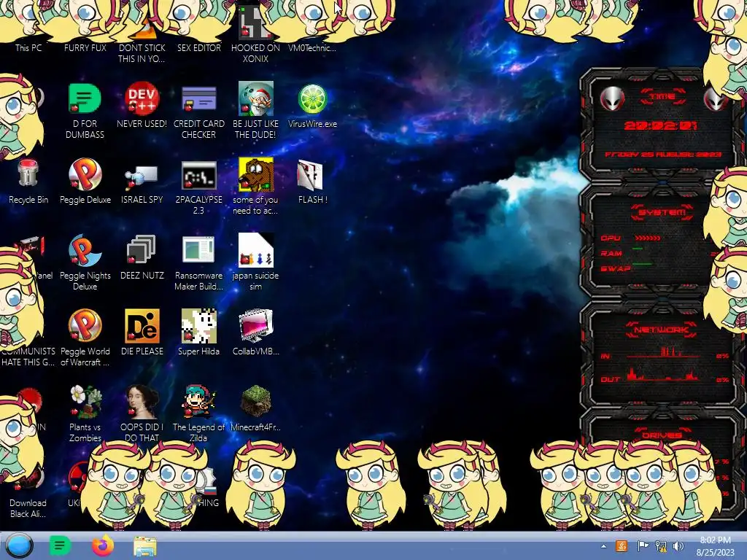
Task: Open DONT STICK THIS IN YO... label
Action: [x=142, y=53]
